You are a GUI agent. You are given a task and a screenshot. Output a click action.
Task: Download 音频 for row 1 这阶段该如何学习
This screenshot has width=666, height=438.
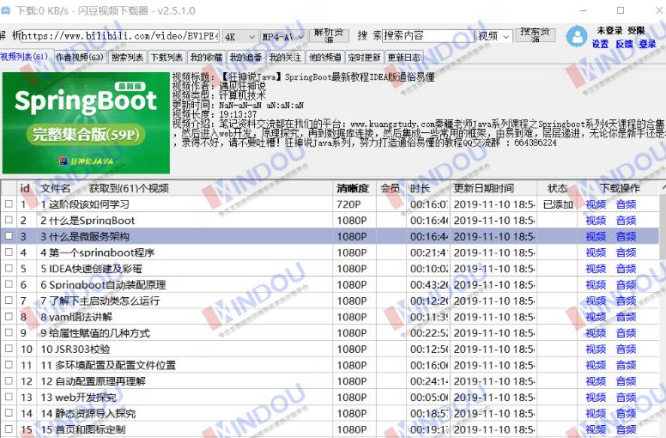coord(626,204)
